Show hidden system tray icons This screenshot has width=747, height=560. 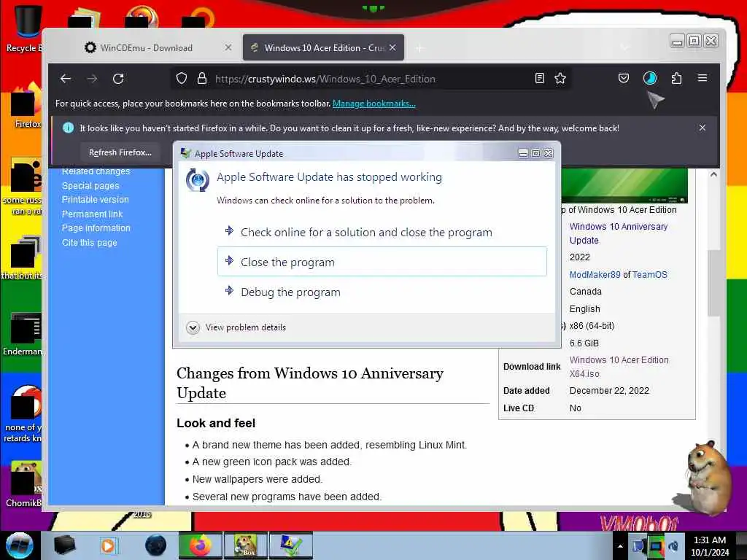click(x=620, y=546)
